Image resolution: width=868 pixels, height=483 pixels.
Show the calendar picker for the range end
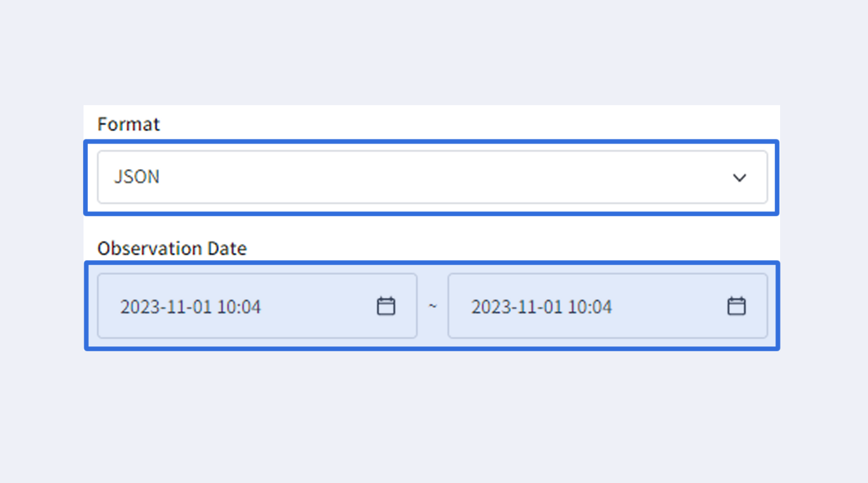736,306
